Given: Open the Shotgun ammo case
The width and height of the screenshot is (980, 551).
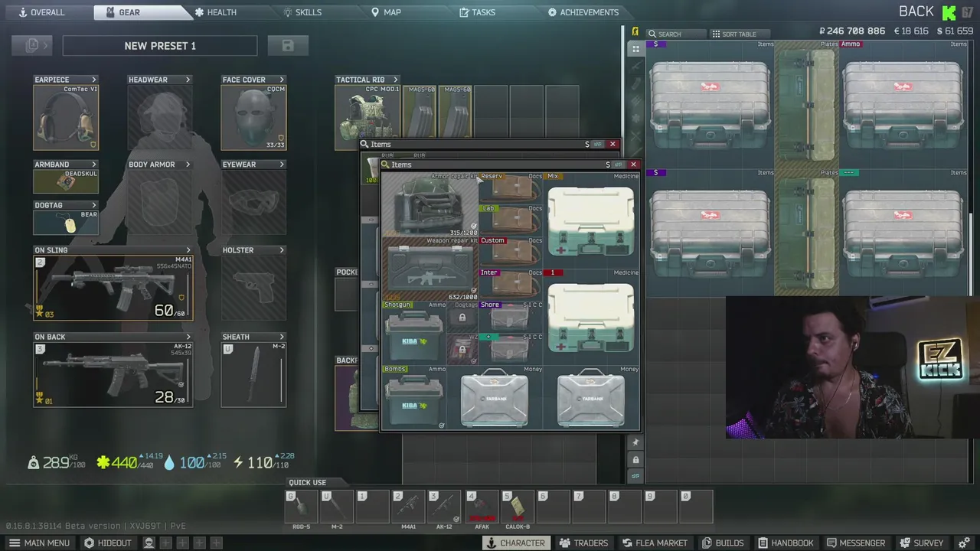Looking at the screenshot, I should (x=413, y=333).
